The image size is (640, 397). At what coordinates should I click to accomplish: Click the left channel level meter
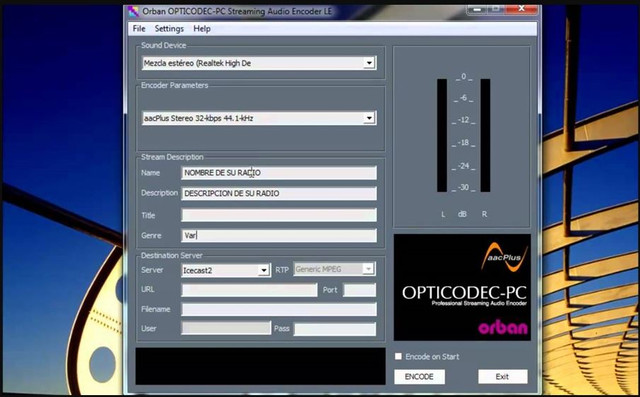(442, 135)
